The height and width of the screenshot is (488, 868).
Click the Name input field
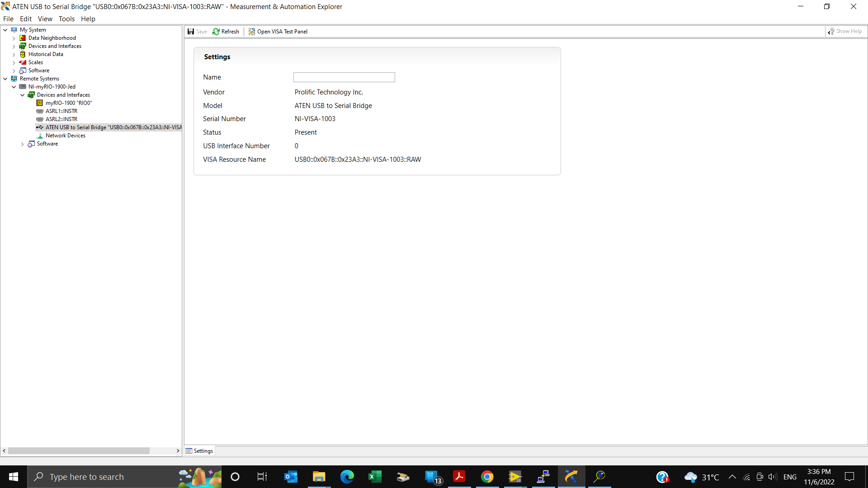coord(344,77)
